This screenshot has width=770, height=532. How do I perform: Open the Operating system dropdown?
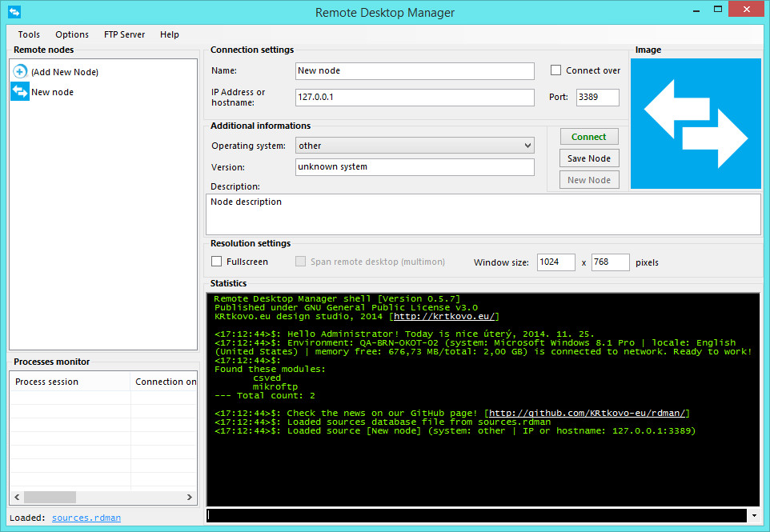415,146
